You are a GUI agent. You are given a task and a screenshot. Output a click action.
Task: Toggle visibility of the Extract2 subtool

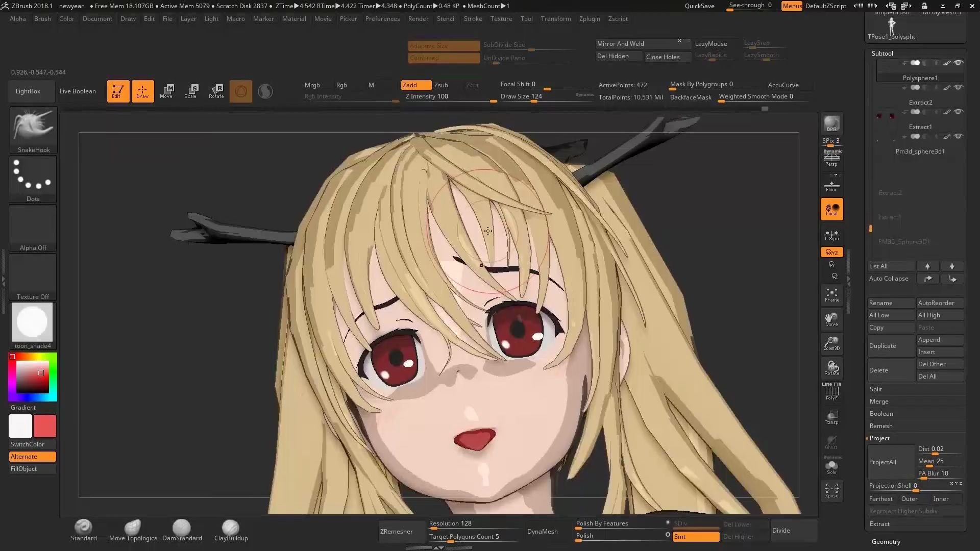click(x=959, y=88)
